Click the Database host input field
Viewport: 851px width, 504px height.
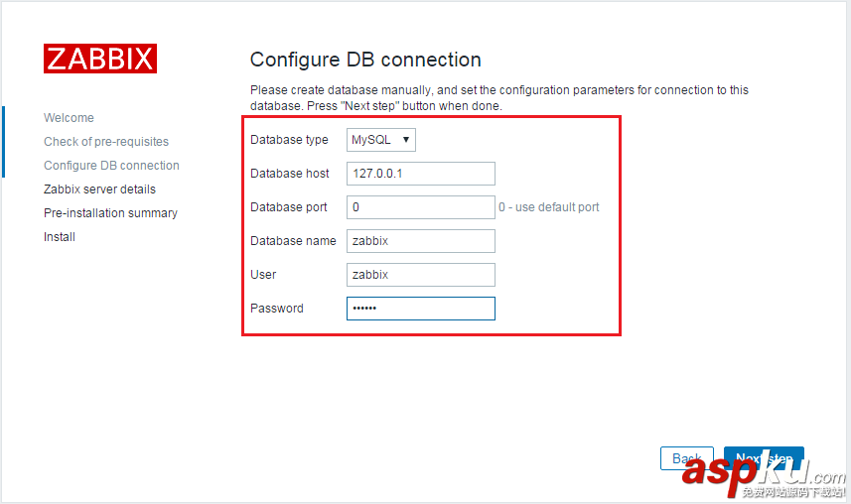coord(420,174)
